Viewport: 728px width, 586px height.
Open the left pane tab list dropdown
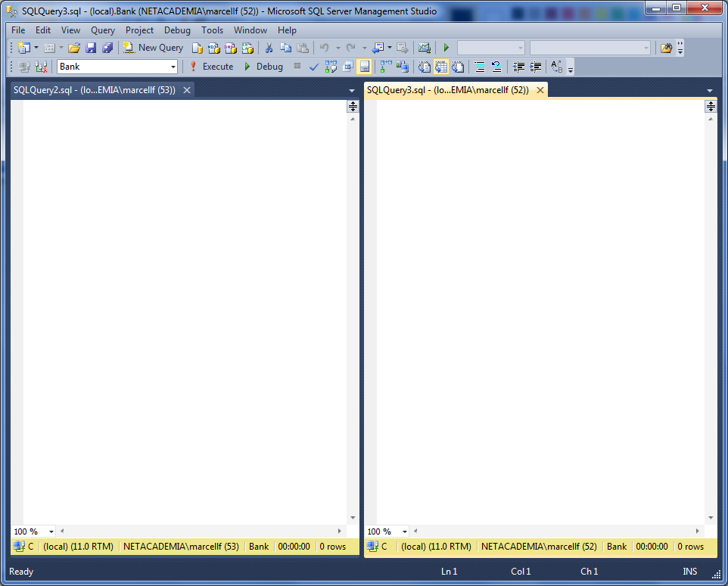(x=351, y=91)
